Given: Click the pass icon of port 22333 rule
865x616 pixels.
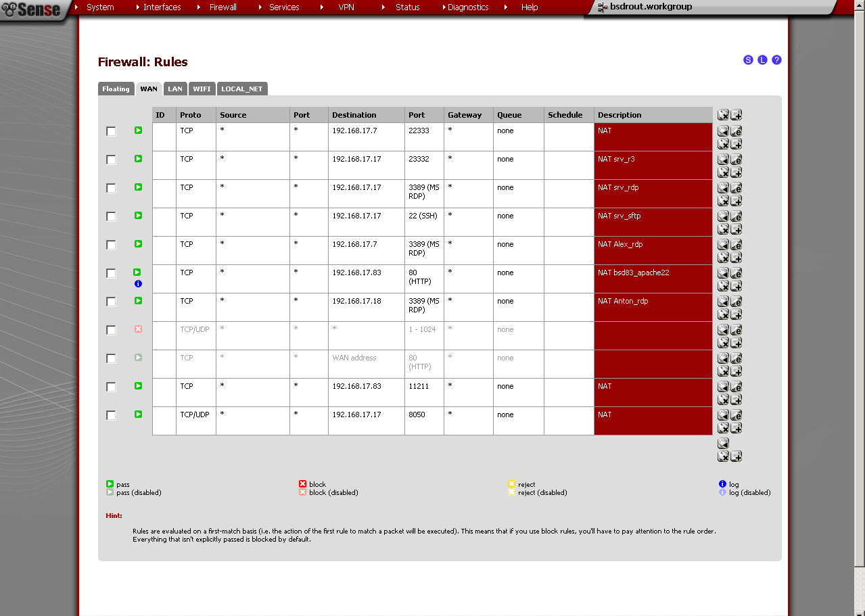Looking at the screenshot, I should [138, 131].
